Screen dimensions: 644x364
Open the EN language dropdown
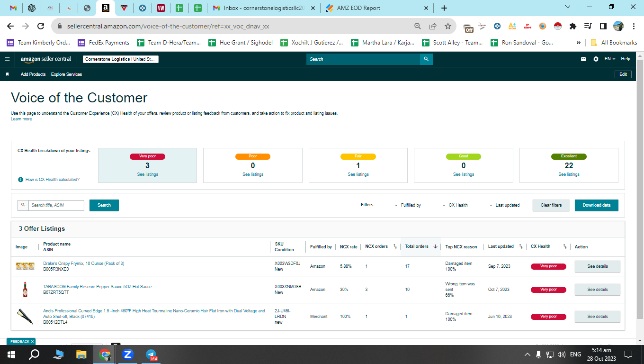click(x=609, y=59)
